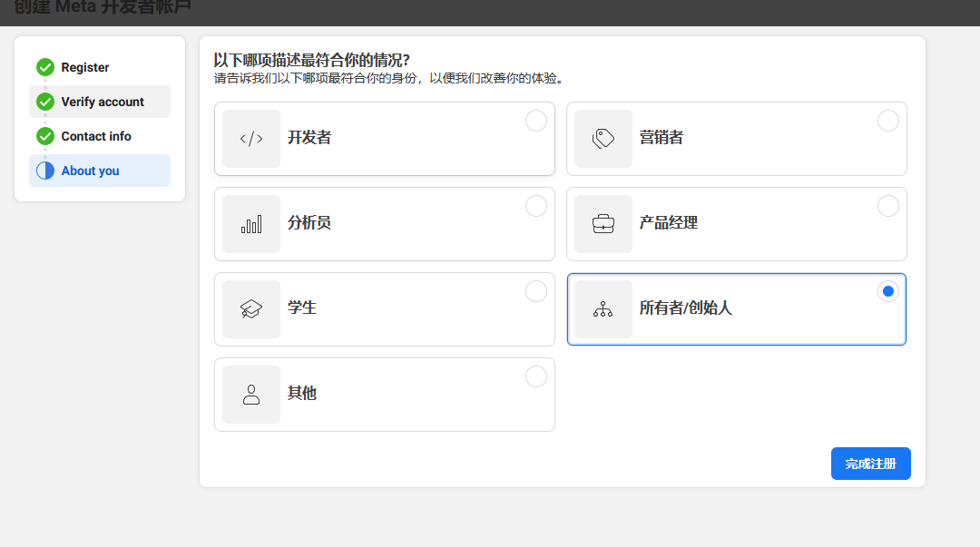
Task: Go to the Verify account step
Action: [100, 102]
